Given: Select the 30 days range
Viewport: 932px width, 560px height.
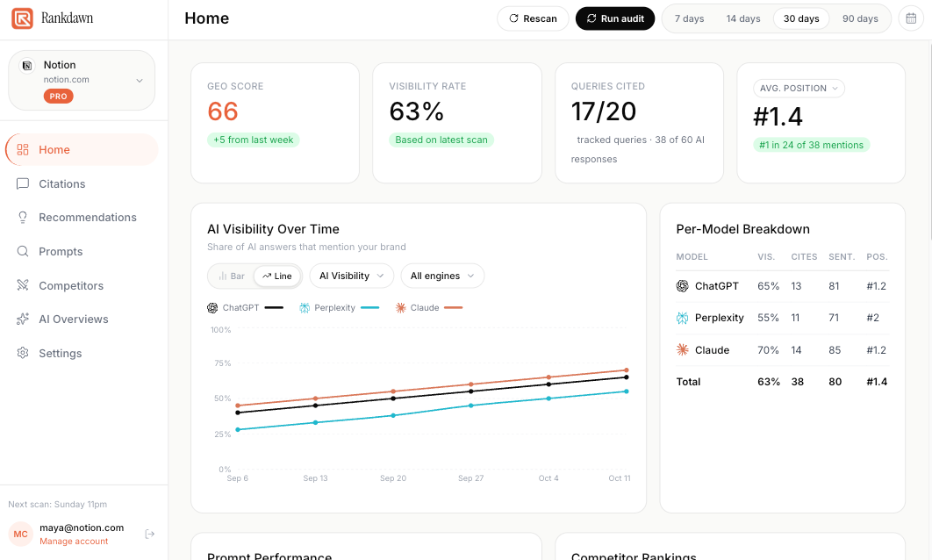Looking at the screenshot, I should click(x=801, y=18).
